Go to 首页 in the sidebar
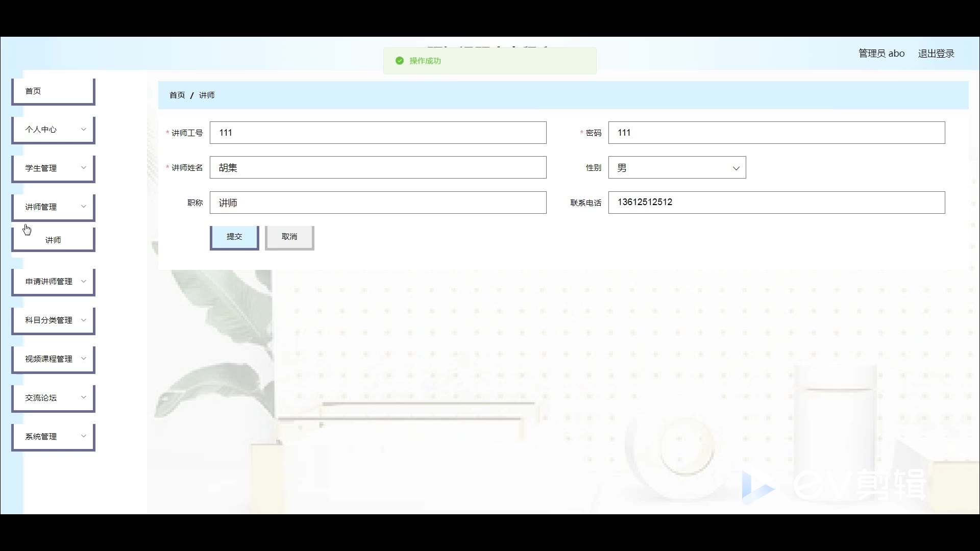This screenshot has width=980, height=551. (x=34, y=91)
